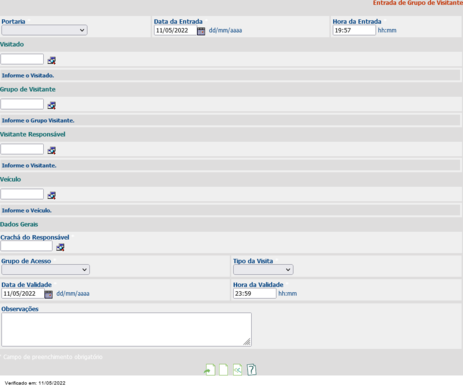
Task: Click the 'Campo de preenchimento obrigatório' note
Action: [53, 357]
